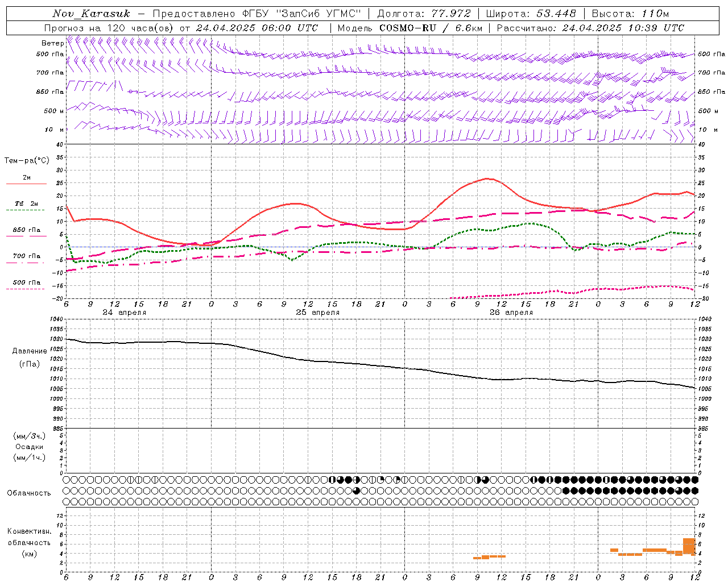Click the '(мм/1ч.)' unit label
Image resolution: width=728 pixels, height=582 pixels.
pos(30,458)
